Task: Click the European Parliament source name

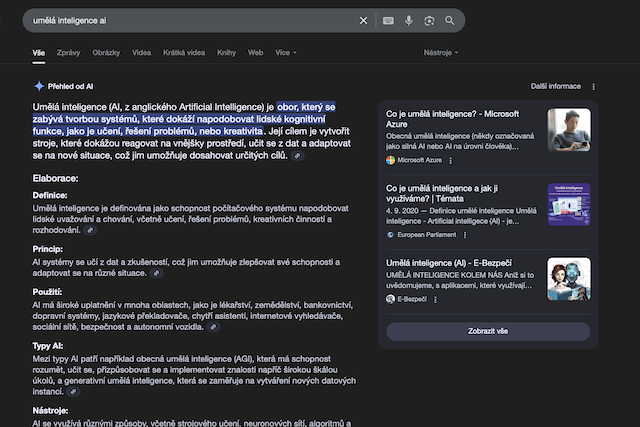Action: click(x=427, y=235)
